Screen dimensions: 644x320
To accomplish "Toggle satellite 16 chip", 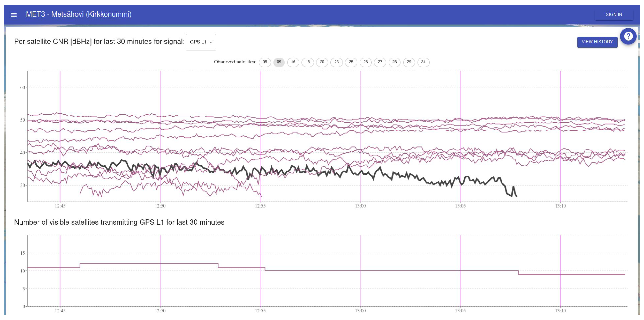I will [x=293, y=62].
